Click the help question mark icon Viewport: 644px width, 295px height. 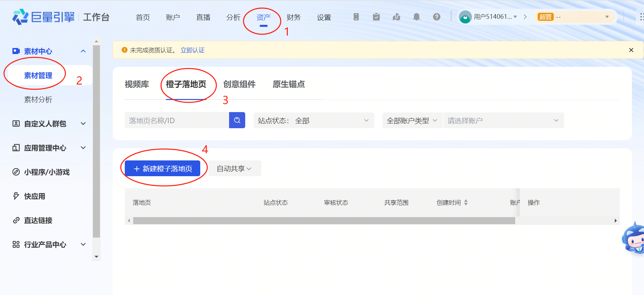[436, 17]
